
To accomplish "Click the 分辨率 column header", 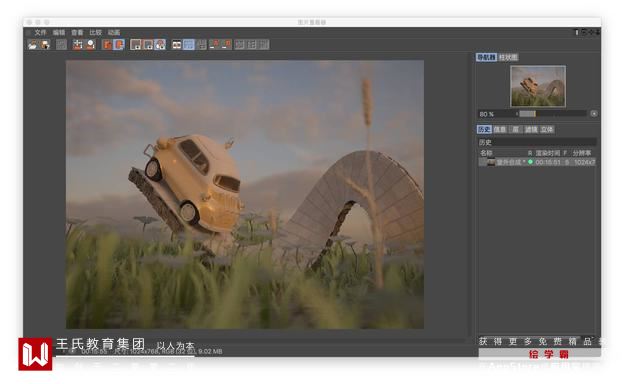I will (582, 153).
